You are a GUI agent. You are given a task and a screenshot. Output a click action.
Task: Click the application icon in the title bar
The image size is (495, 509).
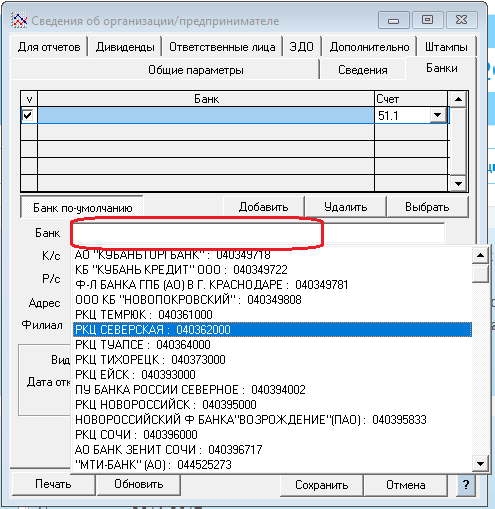point(19,20)
